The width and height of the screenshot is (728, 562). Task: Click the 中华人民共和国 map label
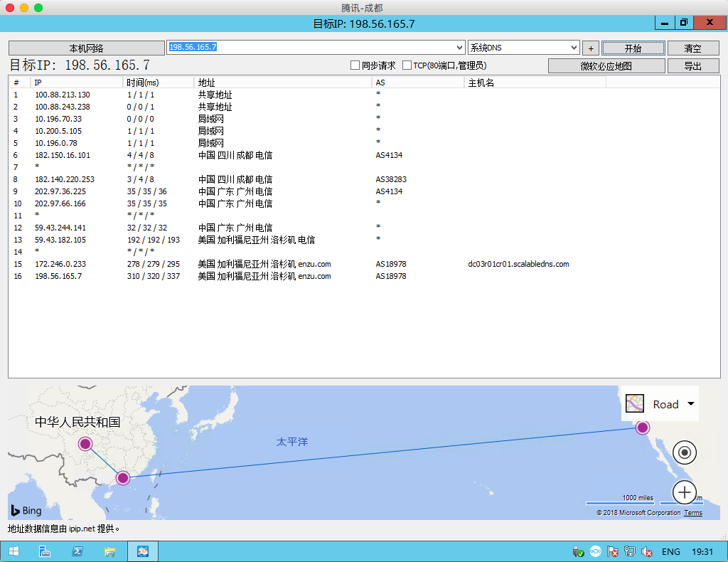pyautogui.click(x=77, y=422)
